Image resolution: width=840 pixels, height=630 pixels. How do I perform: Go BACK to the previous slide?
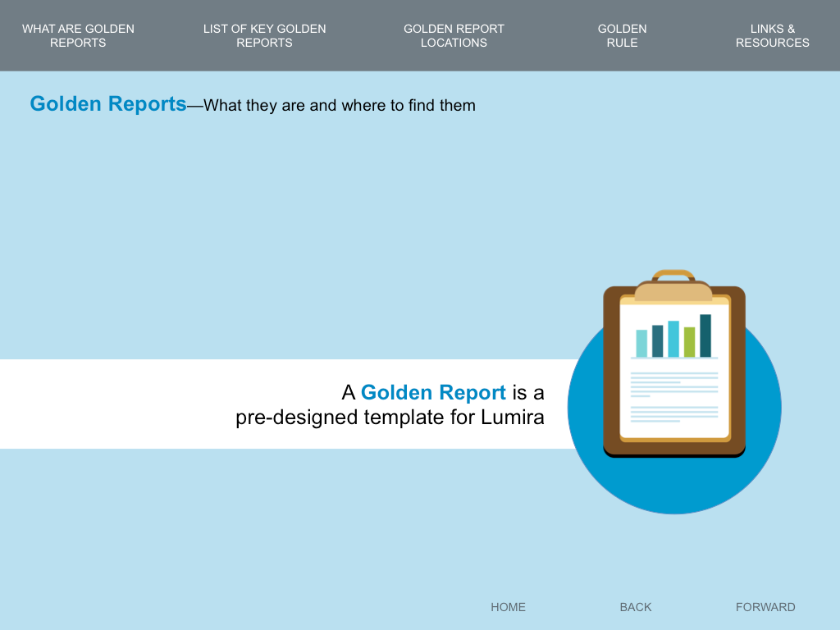pos(636,607)
